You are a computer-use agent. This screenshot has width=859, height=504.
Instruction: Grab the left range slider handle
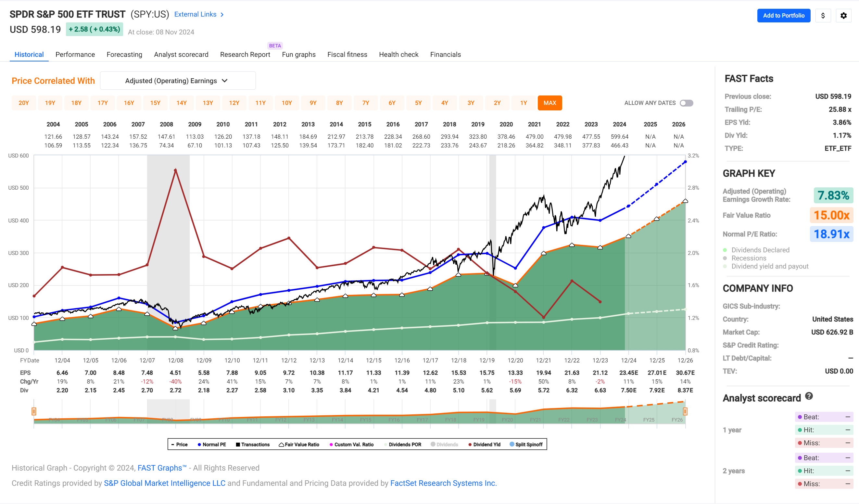pos(34,411)
